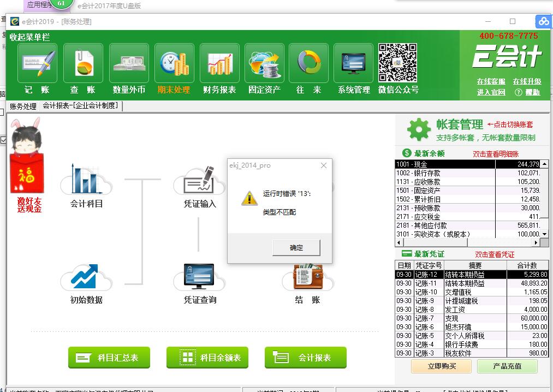Click the 微信公众号 QR code
553x392 pixels.
(x=397, y=63)
